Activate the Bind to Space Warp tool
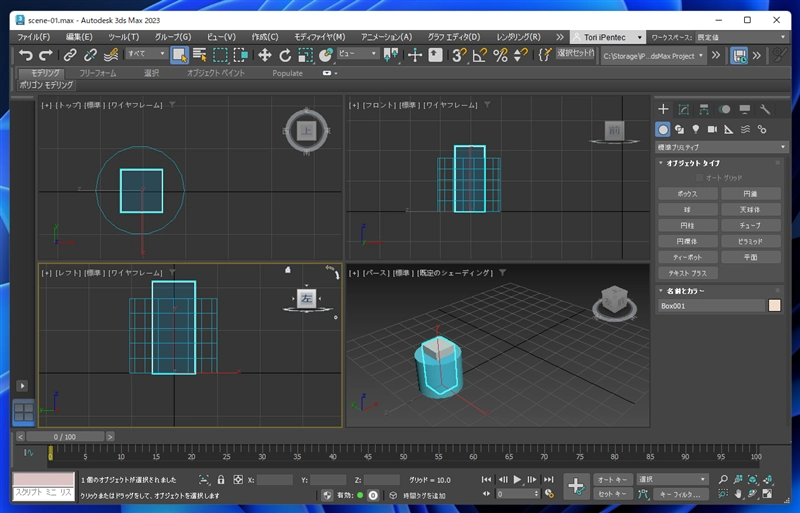The image size is (800, 513). click(111, 55)
